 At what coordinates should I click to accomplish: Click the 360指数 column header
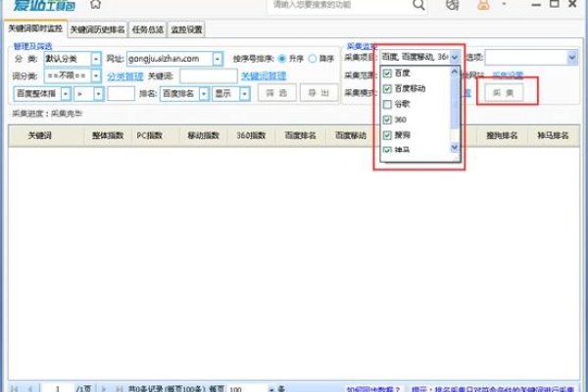pyautogui.click(x=251, y=135)
